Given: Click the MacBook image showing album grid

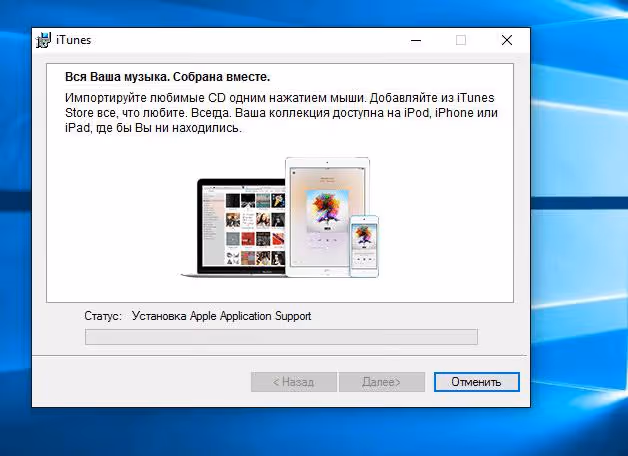Looking at the screenshot, I should 234,227.
